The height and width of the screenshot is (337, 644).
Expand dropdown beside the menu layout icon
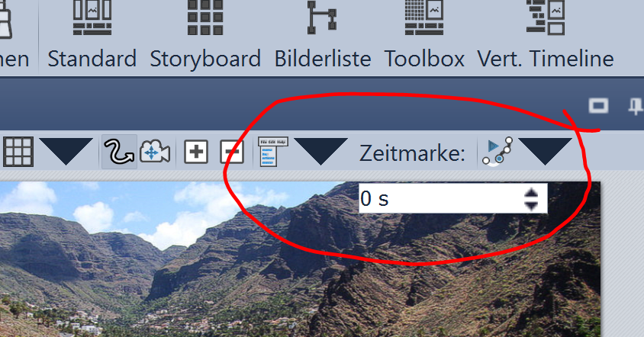pos(321,151)
